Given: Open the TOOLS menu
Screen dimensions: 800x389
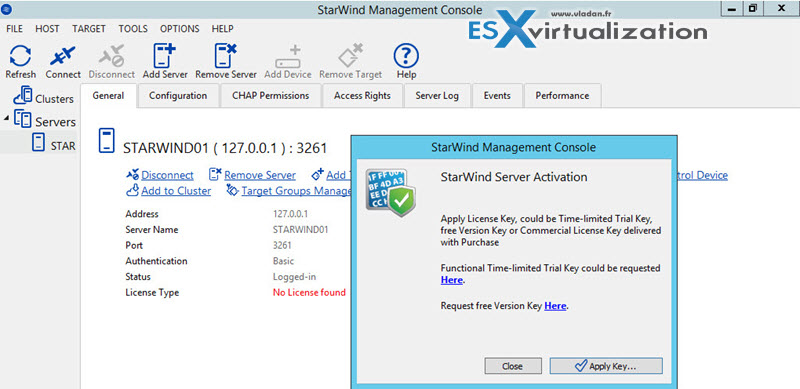Looking at the screenshot, I should (x=133, y=29).
